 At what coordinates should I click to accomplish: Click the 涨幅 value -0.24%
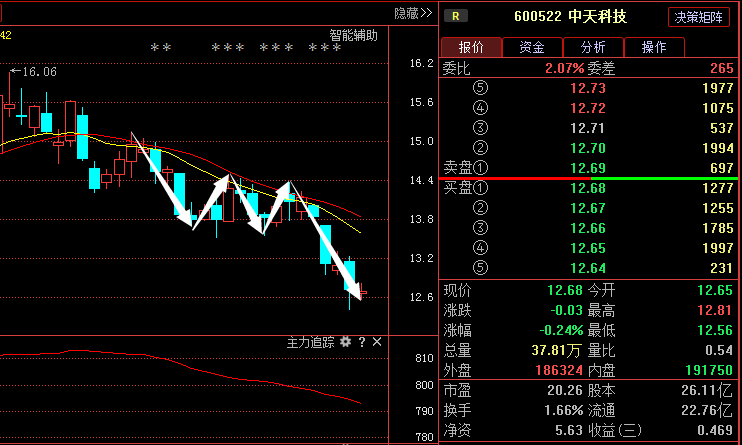pos(561,330)
